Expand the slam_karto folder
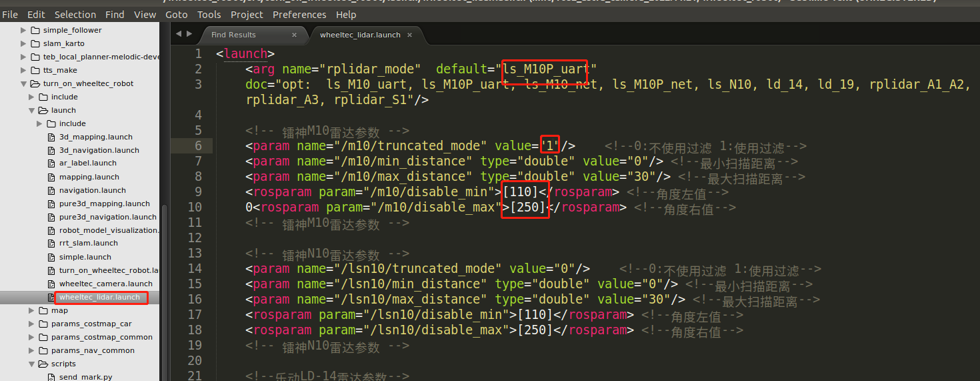This screenshot has width=980, height=381. pos(24,43)
